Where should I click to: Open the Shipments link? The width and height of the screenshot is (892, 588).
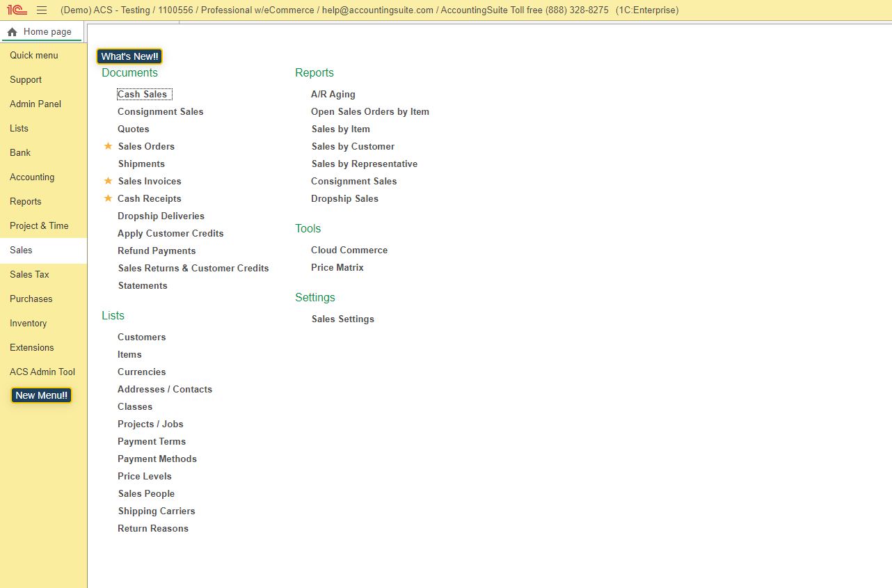click(x=141, y=164)
